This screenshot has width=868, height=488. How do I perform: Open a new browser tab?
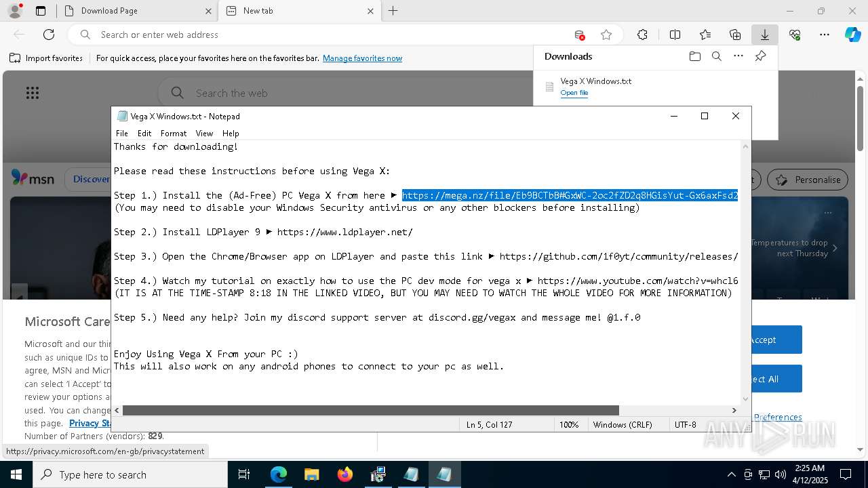point(393,11)
